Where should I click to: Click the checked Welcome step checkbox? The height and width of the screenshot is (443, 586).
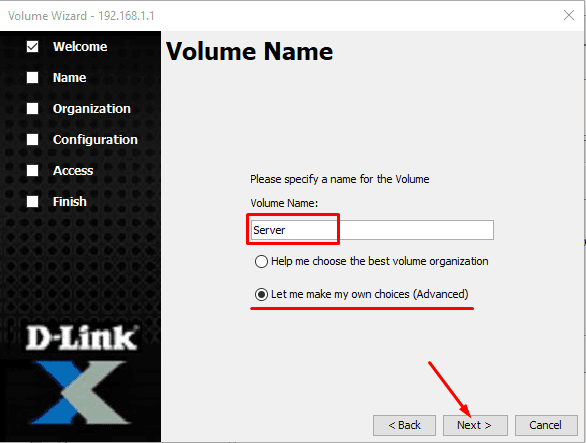point(33,46)
